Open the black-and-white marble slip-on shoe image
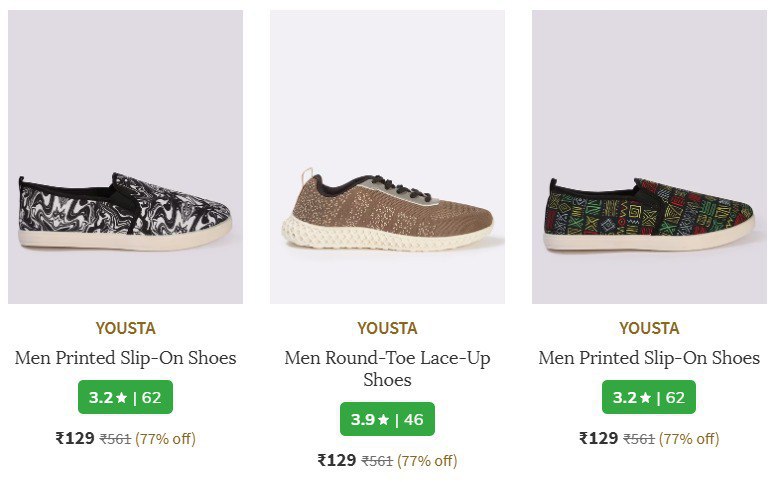This screenshot has height=482, width=776. (x=125, y=157)
